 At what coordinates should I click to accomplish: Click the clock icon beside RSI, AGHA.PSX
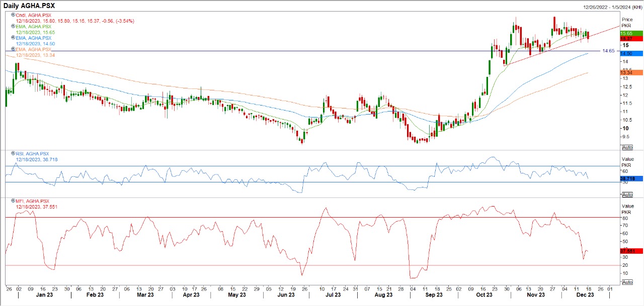tap(13, 154)
